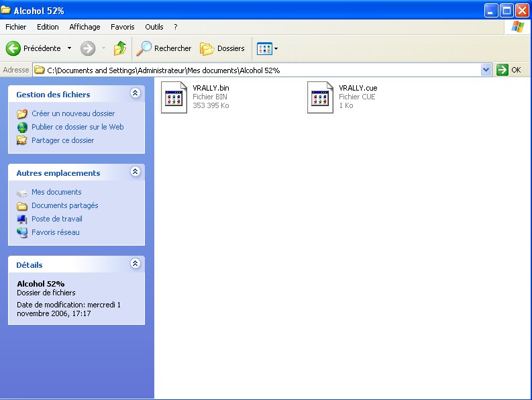The height and width of the screenshot is (400, 532).
Task: Click the Favoris réseau network icon
Action: click(x=22, y=233)
